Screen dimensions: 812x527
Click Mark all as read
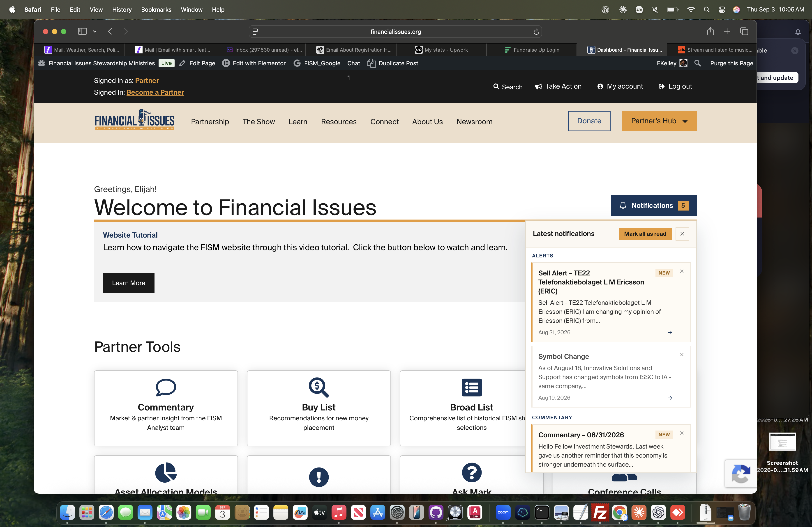[645, 234]
